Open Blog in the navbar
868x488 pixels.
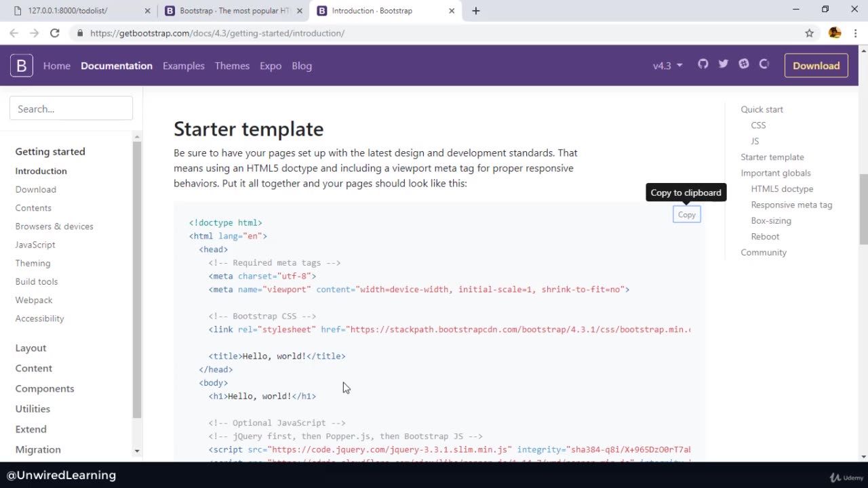(302, 66)
